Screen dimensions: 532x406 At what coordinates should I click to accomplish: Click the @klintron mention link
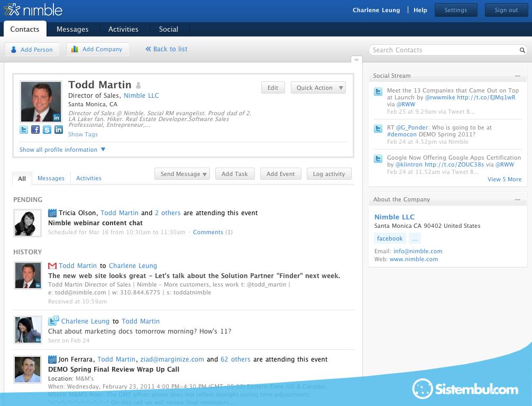click(409, 165)
